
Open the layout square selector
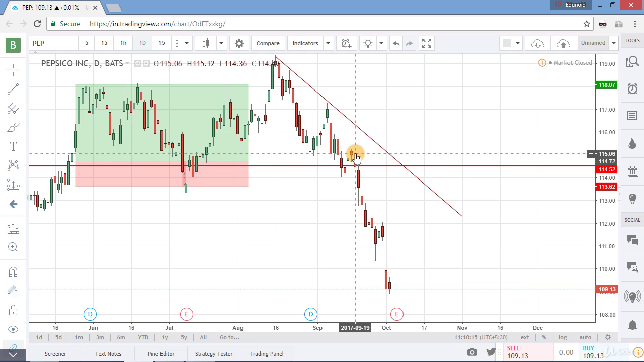click(507, 43)
